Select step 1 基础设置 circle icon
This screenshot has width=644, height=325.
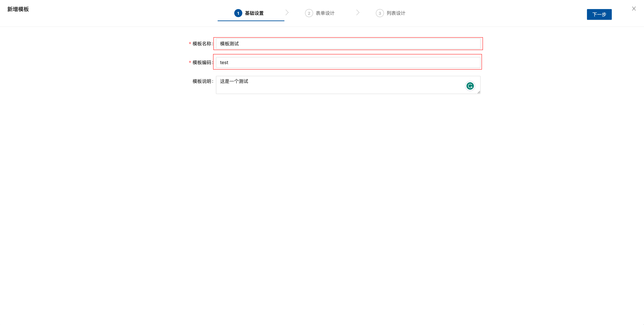[x=238, y=13]
